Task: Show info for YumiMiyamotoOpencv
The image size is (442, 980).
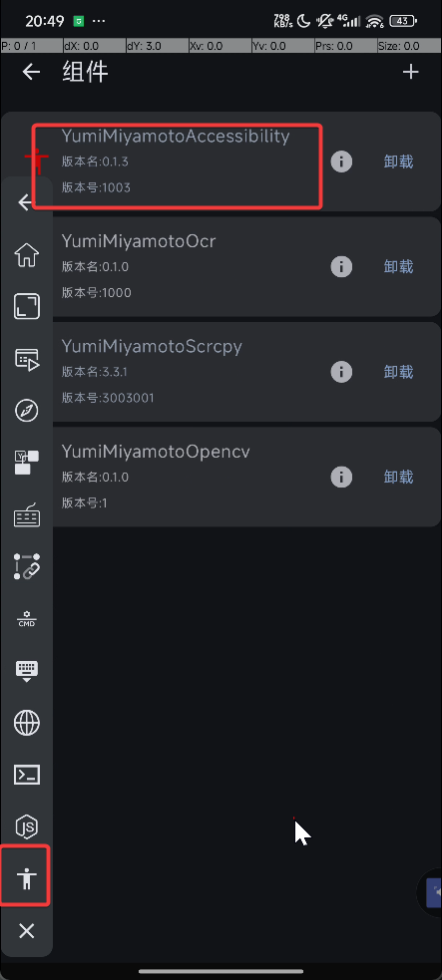Action: click(341, 477)
